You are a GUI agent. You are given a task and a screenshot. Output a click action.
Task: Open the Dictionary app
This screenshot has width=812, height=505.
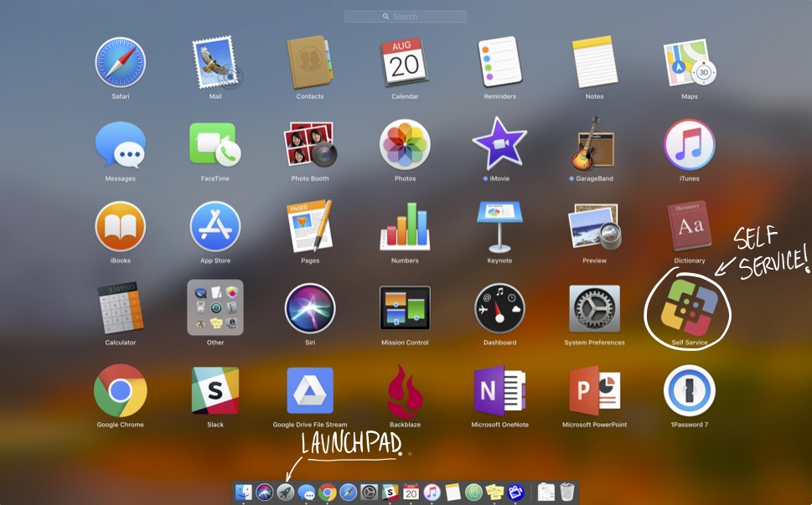click(688, 227)
